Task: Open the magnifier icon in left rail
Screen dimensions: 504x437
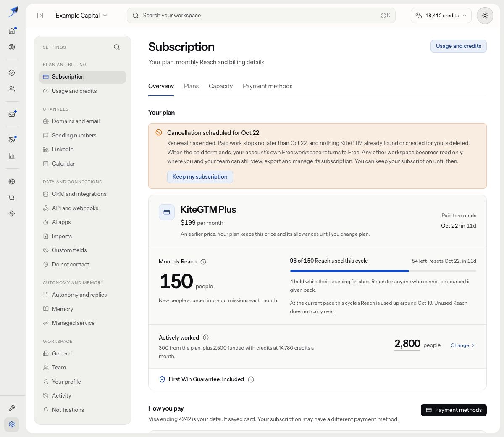Action: [12, 197]
